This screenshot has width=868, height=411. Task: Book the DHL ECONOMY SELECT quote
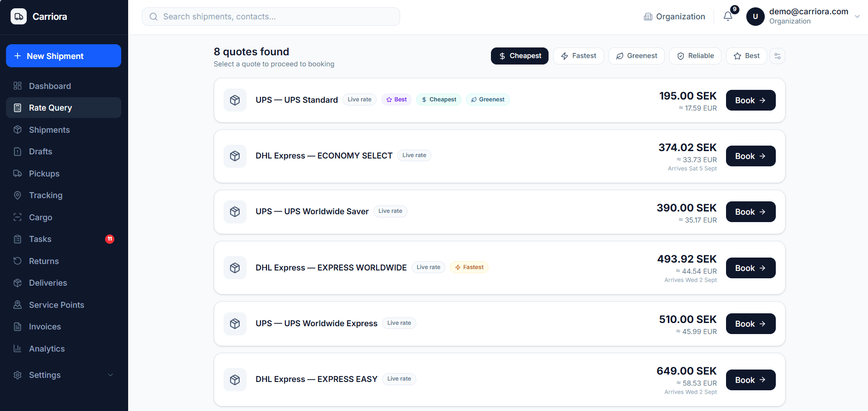[x=750, y=156]
